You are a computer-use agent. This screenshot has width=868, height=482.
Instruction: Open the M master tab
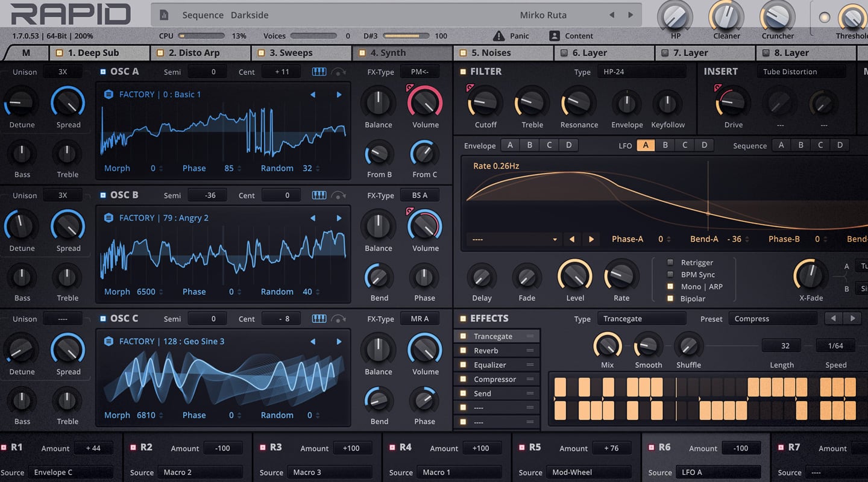coord(26,53)
